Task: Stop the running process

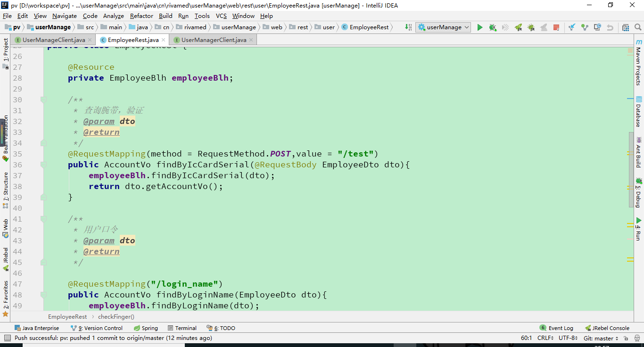Action: point(556,27)
